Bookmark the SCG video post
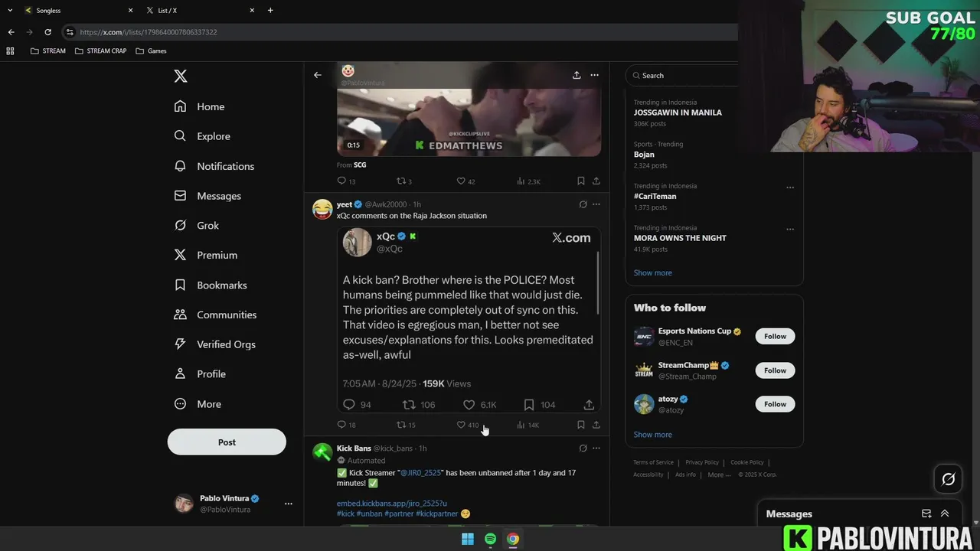The image size is (980, 551). tap(580, 181)
